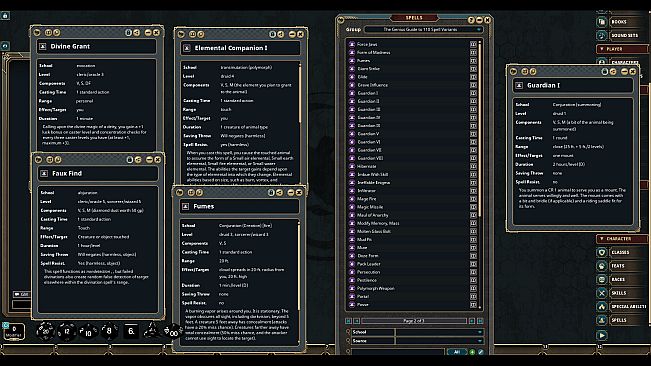Click the lock icon at top-left corner
This screenshot has height=366, width=651.
(5, 15)
